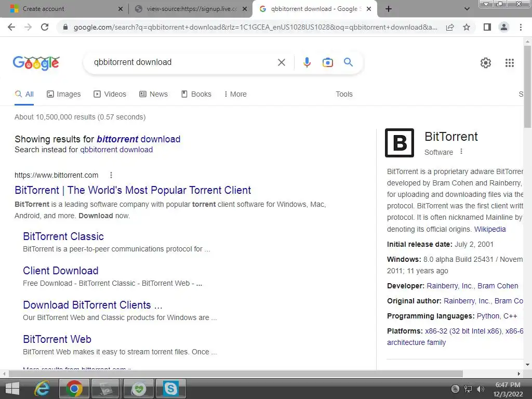Viewport: 532px width, 399px height.
Task: Search by image with camera icon
Action: tap(327, 62)
